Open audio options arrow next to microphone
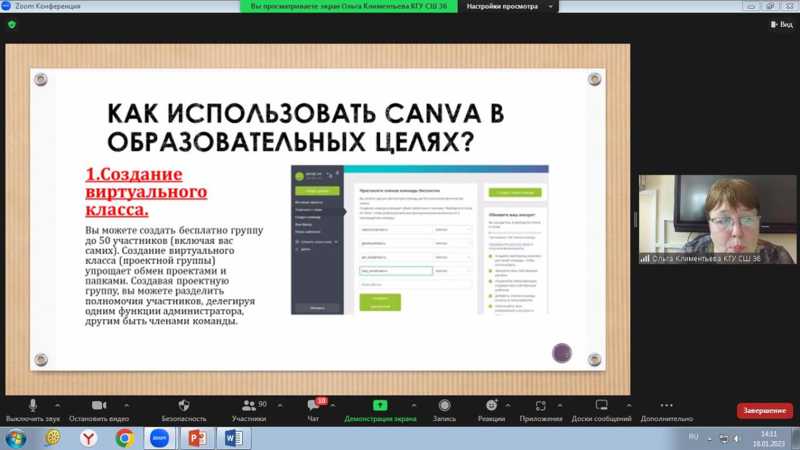The height and width of the screenshot is (450, 800). [x=57, y=405]
